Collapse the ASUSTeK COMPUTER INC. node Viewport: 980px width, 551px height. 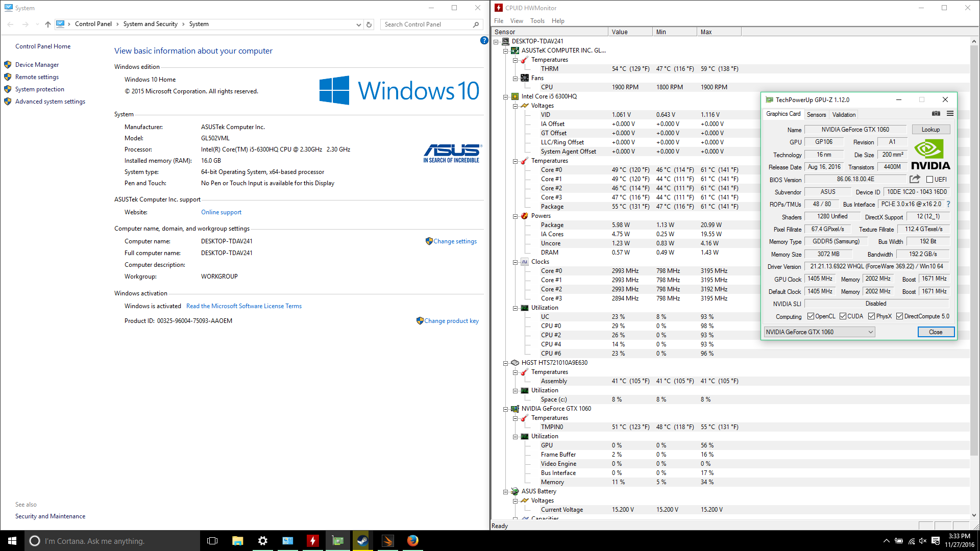[505, 51]
